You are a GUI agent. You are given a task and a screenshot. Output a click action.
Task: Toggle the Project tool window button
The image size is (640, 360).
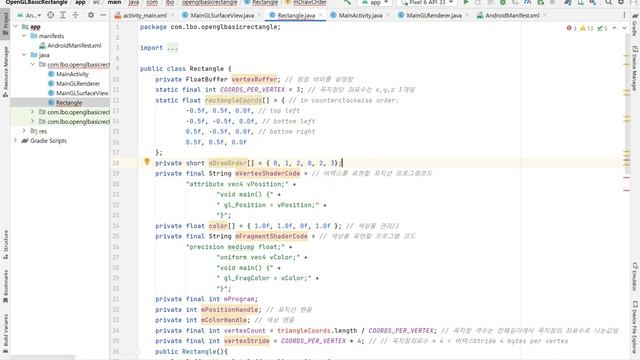[x=5, y=24]
